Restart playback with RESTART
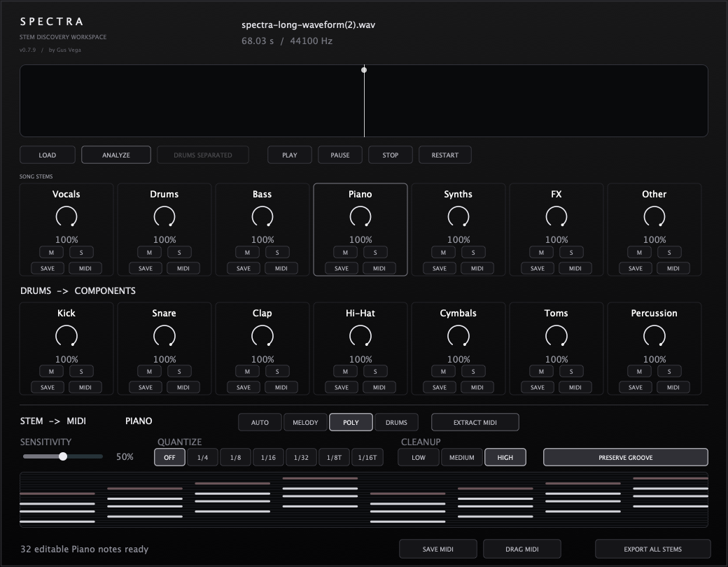Image resolution: width=728 pixels, height=567 pixels. [444, 155]
